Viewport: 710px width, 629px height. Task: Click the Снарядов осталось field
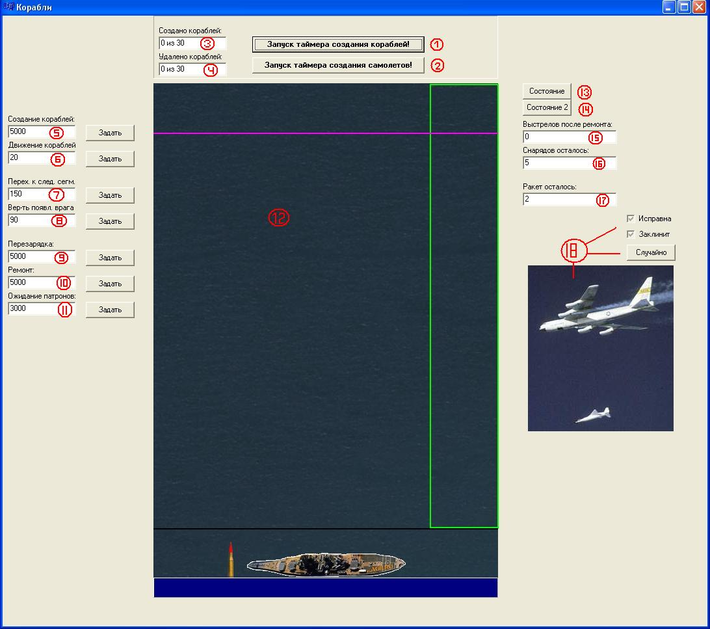(x=569, y=163)
